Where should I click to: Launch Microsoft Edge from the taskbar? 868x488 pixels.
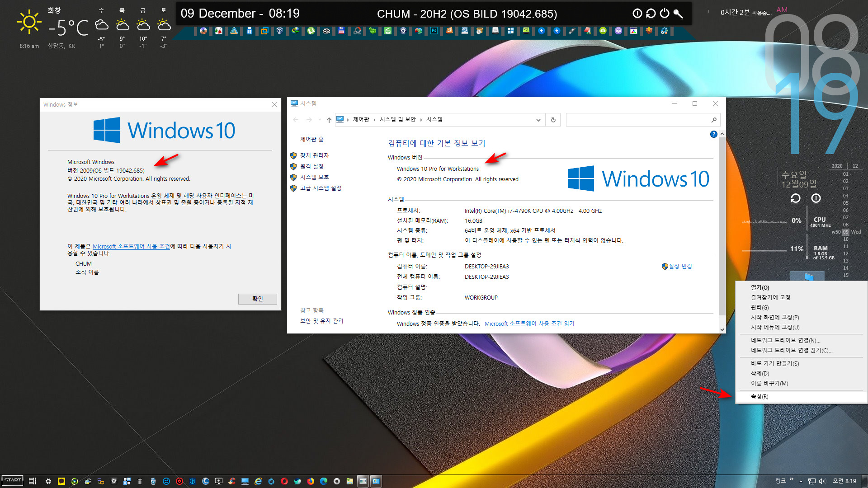click(324, 481)
